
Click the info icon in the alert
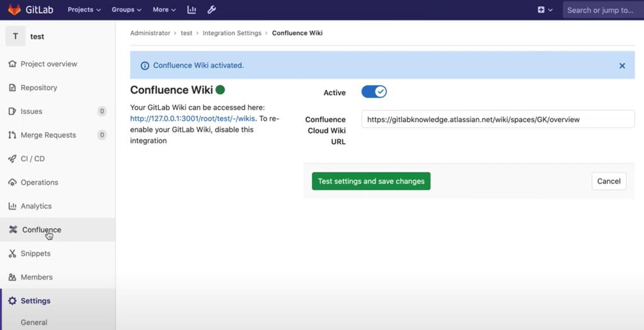coord(144,65)
